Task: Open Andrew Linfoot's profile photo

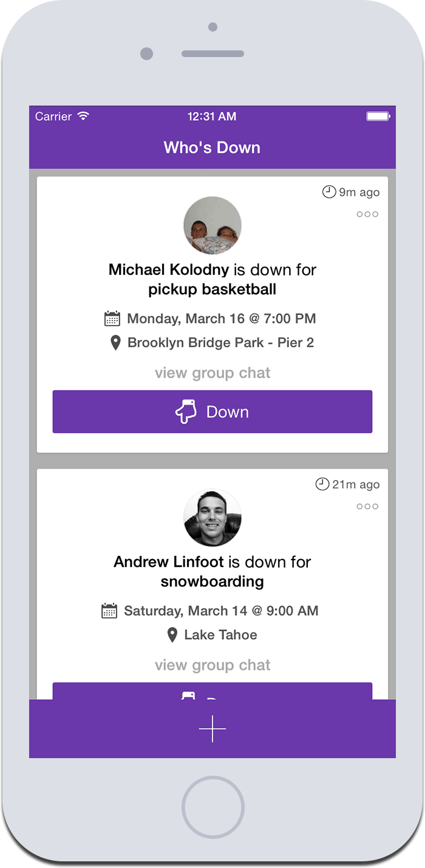Action: (x=212, y=518)
